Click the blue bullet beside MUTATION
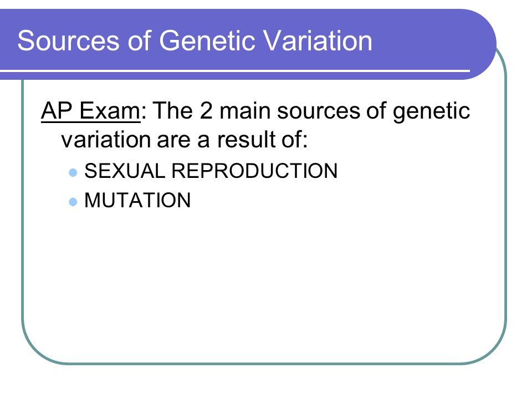This screenshot has height=399, width=532. point(73,202)
